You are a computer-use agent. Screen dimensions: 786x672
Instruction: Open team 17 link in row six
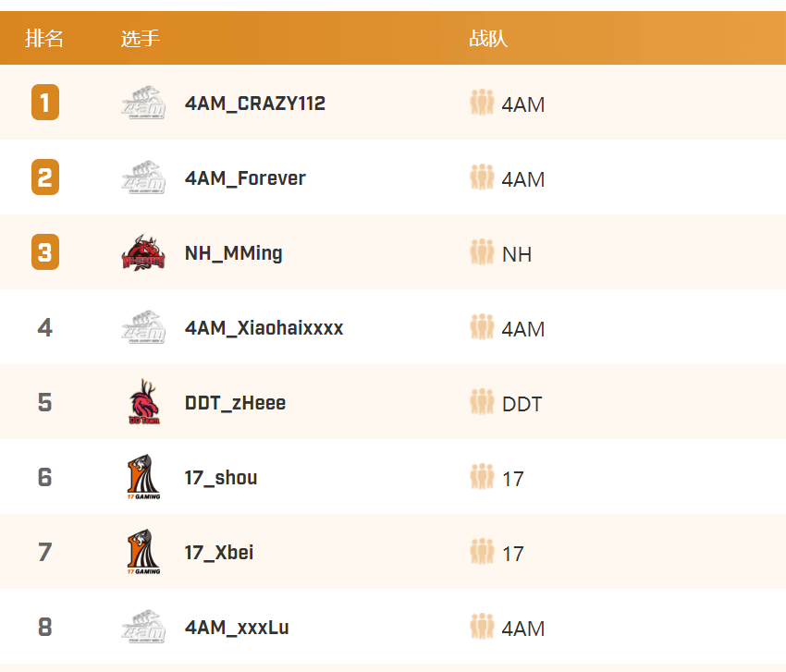click(x=513, y=479)
